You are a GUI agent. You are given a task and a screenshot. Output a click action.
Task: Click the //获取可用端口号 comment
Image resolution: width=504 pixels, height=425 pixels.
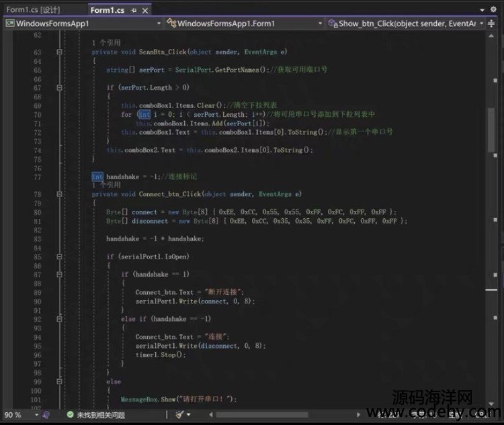coord(299,70)
